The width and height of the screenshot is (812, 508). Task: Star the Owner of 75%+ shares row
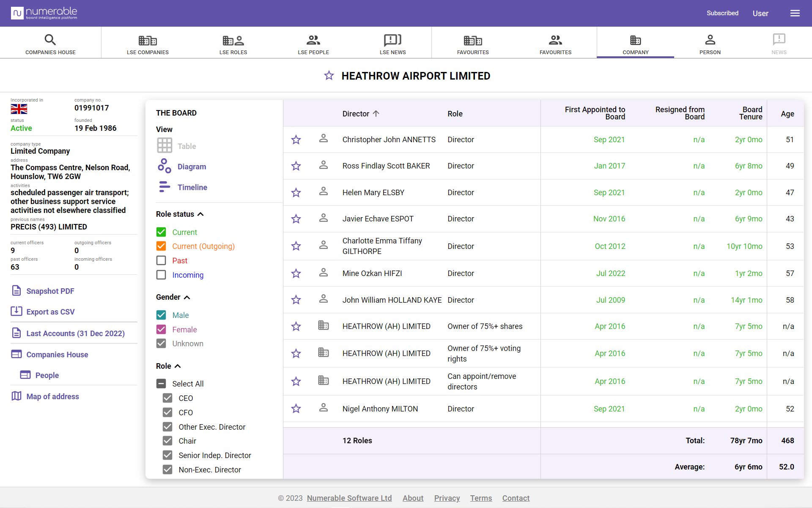click(x=296, y=326)
